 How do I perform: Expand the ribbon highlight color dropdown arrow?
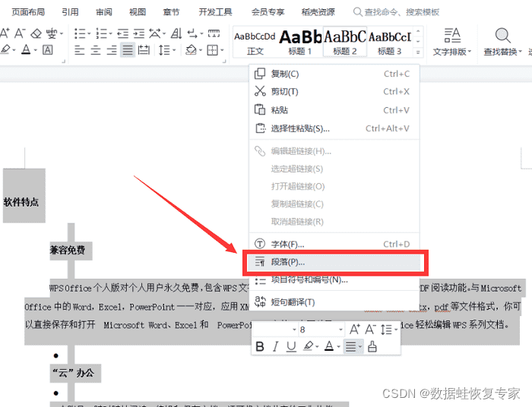[x=14, y=50]
